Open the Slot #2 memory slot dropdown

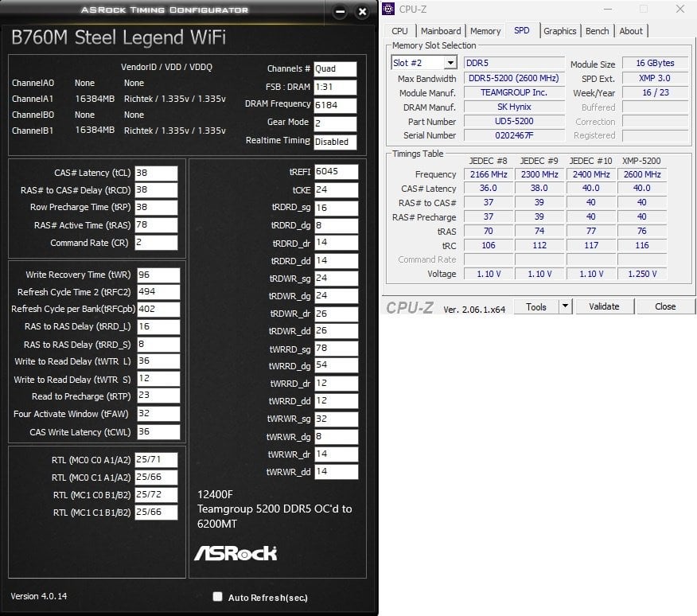point(450,63)
